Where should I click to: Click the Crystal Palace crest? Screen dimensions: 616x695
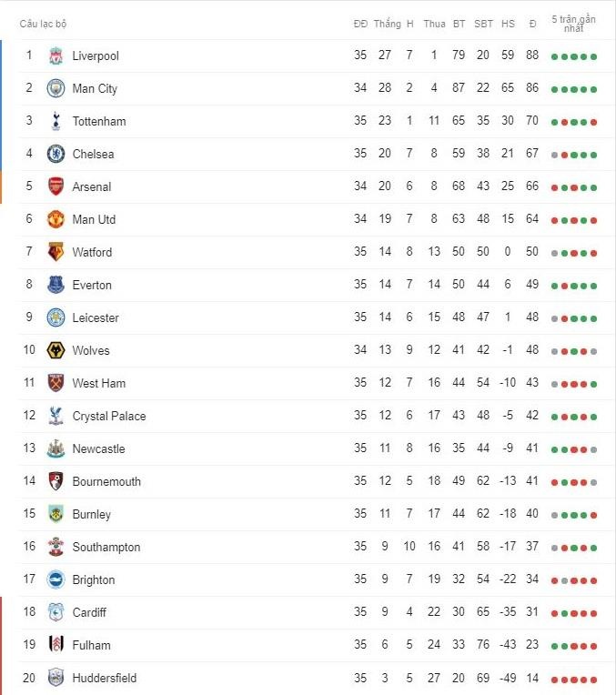[x=56, y=416]
